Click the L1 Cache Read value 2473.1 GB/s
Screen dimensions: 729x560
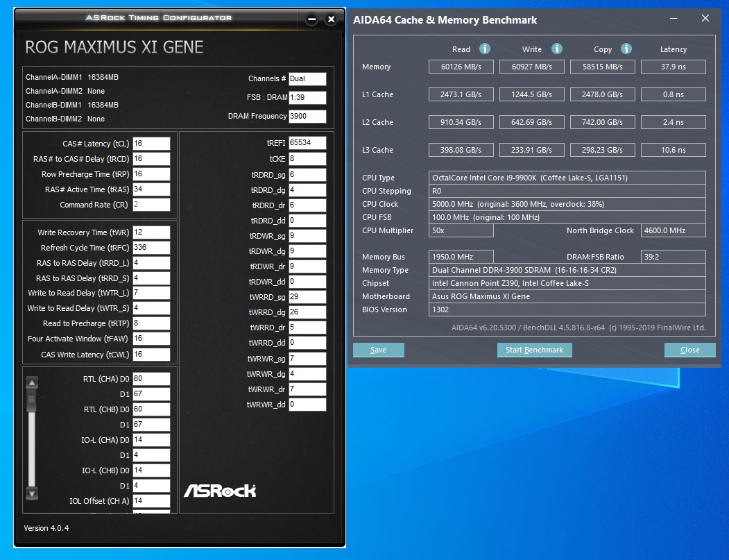coord(461,94)
